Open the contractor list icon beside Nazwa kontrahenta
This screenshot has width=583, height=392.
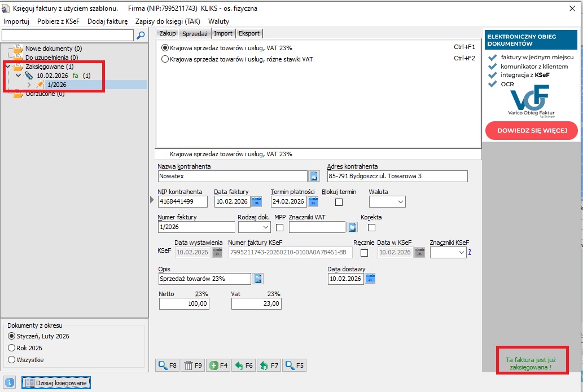(314, 176)
